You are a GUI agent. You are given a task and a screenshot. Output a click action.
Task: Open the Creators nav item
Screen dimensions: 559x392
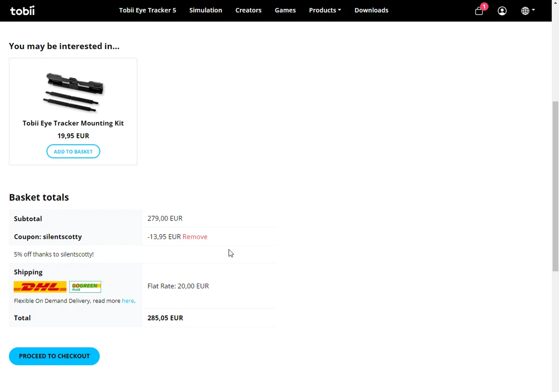tap(249, 10)
